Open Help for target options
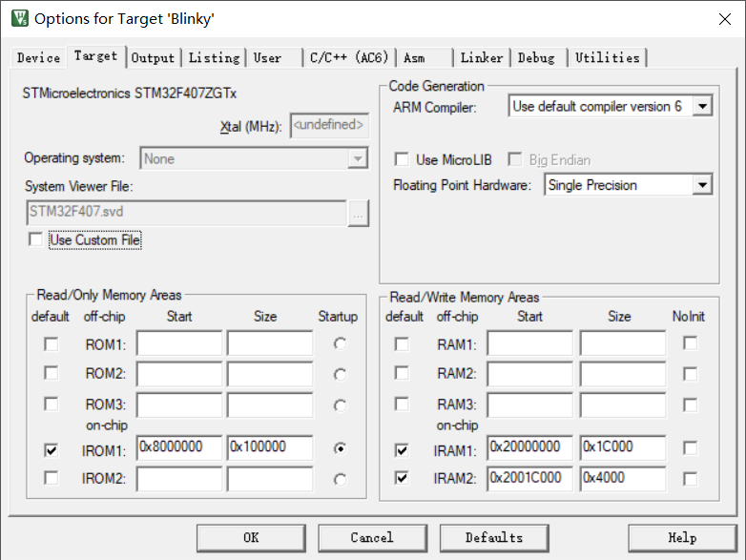 pyautogui.click(x=682, y=538)
